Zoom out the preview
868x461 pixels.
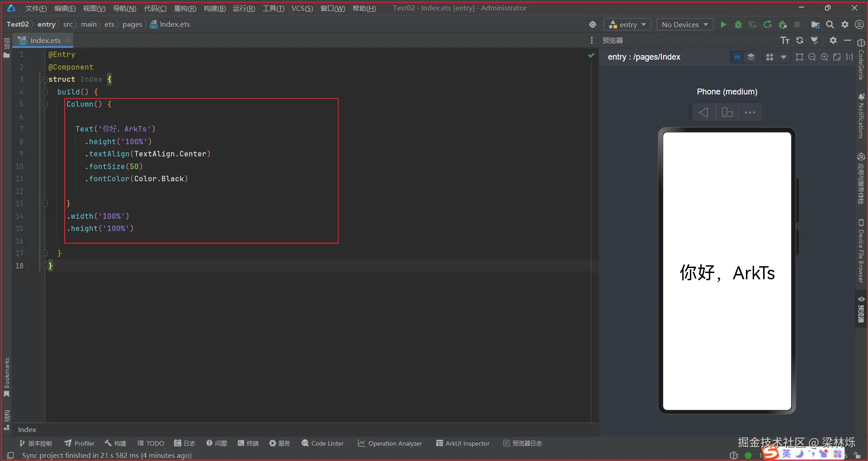tap(812, 57)
